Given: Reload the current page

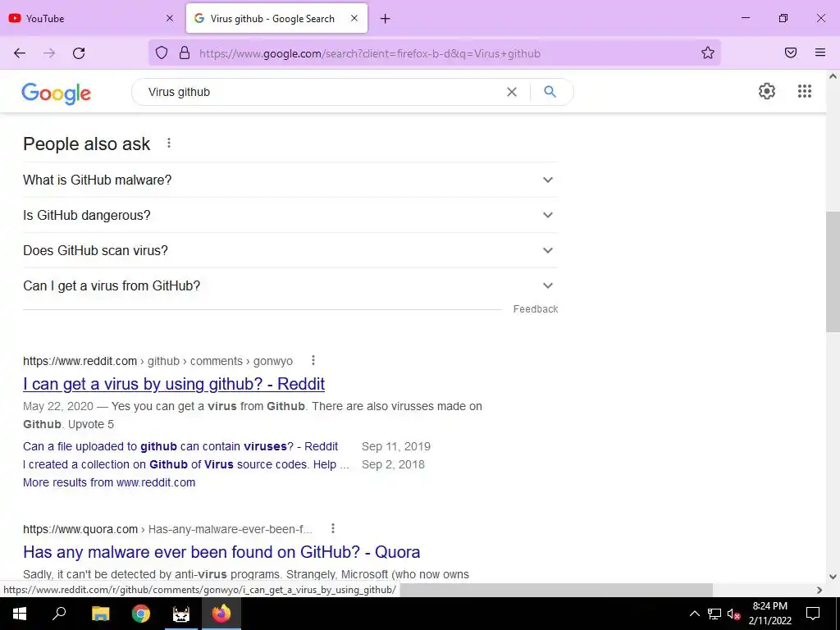Looking at the screenshot, I should (79, 53).
